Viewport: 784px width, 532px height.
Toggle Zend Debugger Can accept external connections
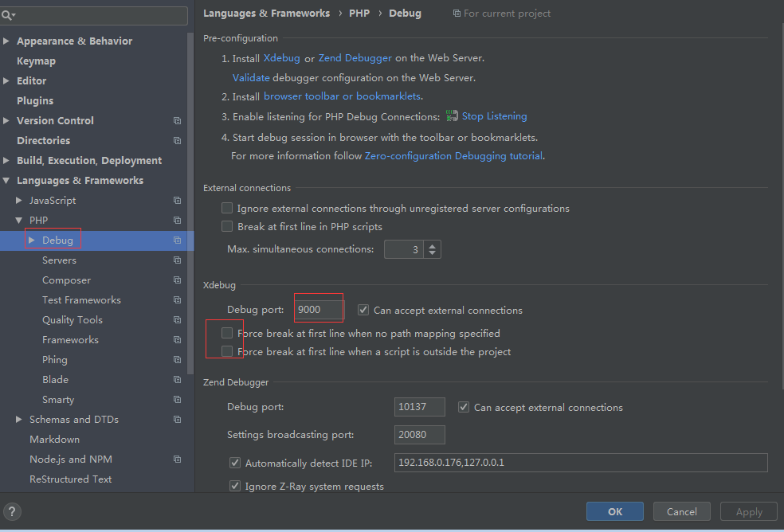[x=464, y=407]
